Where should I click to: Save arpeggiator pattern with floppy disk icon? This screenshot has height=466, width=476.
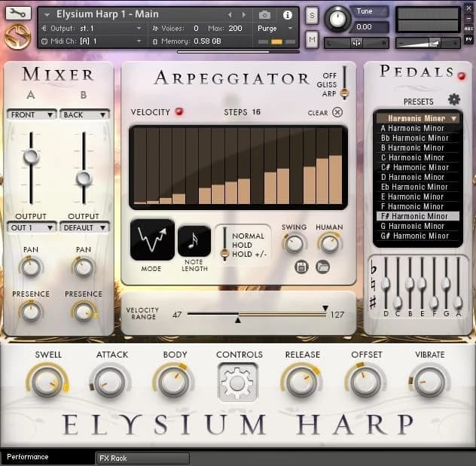(x=301, y=267)
